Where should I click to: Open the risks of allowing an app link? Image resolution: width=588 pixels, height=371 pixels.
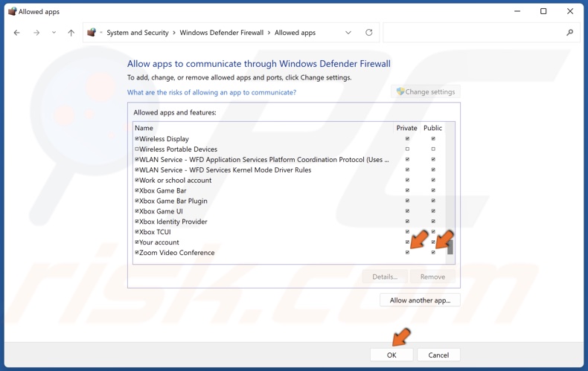(x=211, y=92)
